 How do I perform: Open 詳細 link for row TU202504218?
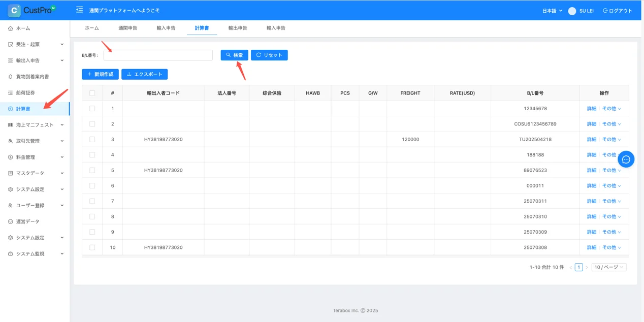pyautogui.click(x=592, y=139)
